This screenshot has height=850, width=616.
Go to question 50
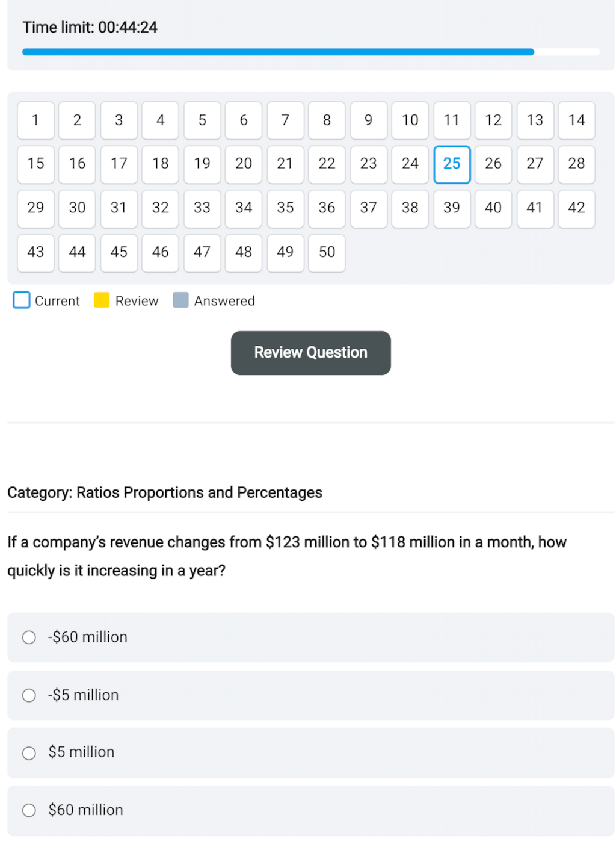pyautogui.click(x=327, y=253)
